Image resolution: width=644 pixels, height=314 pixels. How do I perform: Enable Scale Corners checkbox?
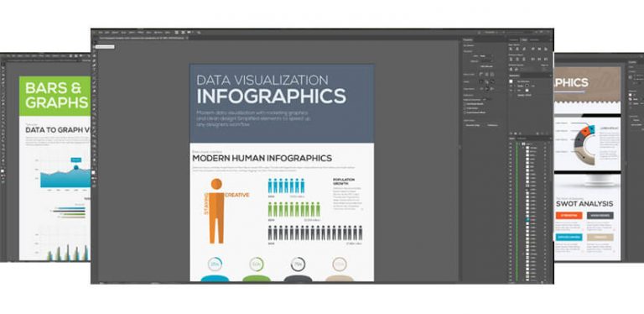pyautogui.click(x=465, y=108)
